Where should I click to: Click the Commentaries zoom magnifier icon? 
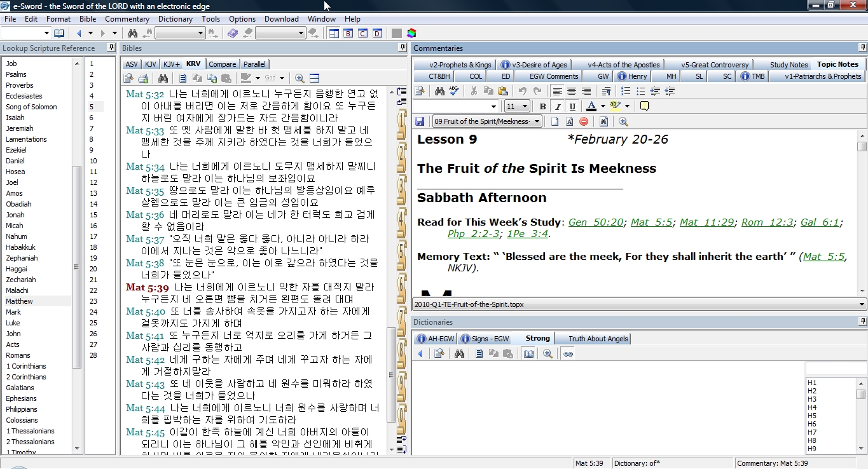point(623,121)
